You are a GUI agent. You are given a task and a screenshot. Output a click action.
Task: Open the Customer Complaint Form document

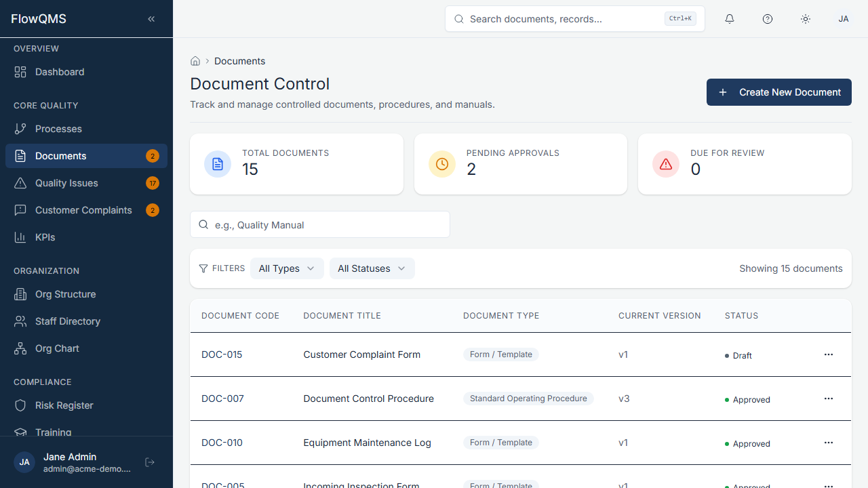tap(361, 354)
